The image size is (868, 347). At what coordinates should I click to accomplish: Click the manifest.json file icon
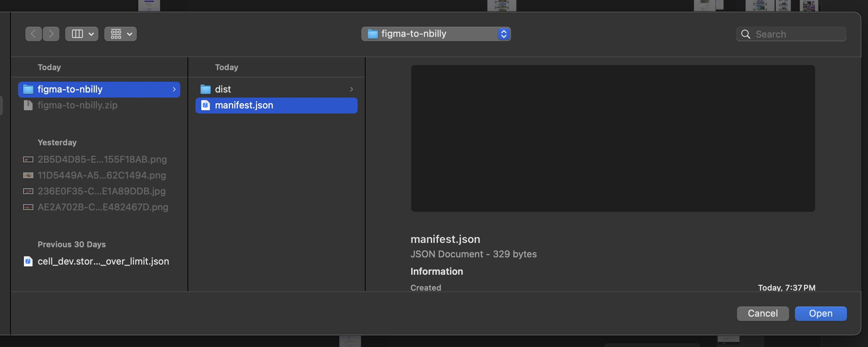click(x=206, y=105)
